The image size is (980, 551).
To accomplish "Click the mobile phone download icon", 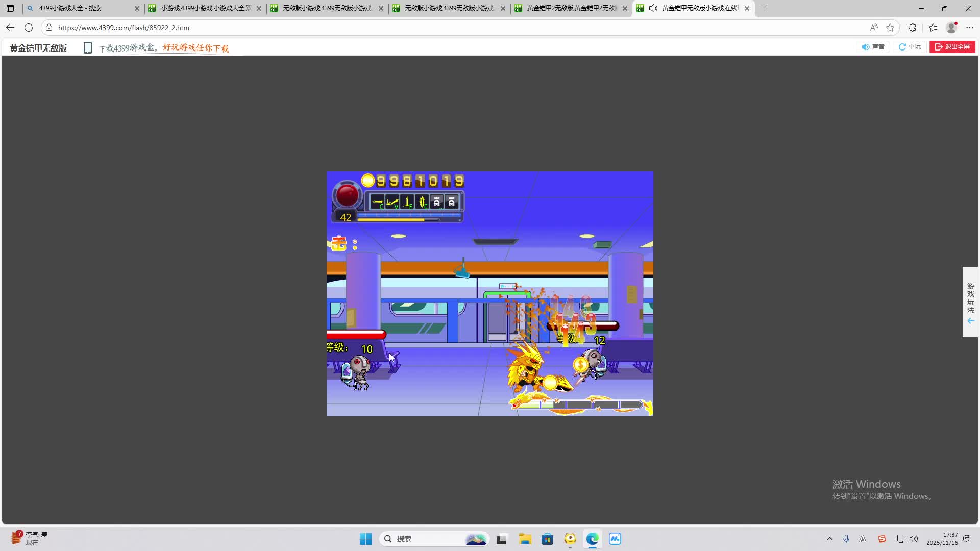I will (88, 48).
